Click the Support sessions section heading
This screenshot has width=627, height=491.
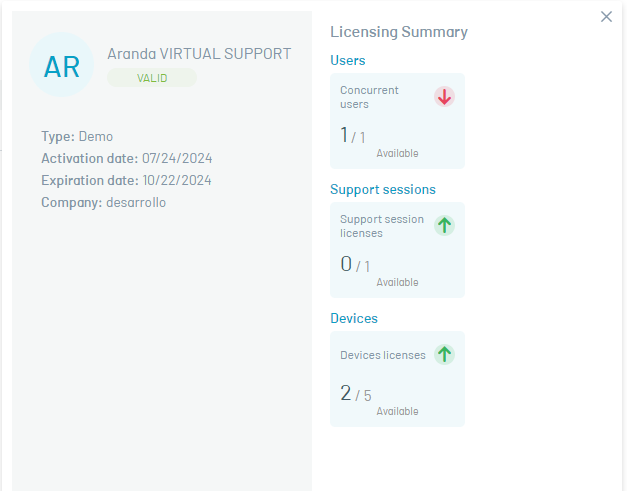[383, 189]
